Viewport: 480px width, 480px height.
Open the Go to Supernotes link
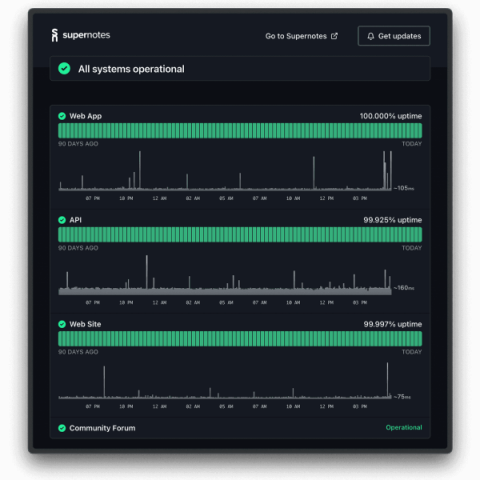[x=301, y=36]
